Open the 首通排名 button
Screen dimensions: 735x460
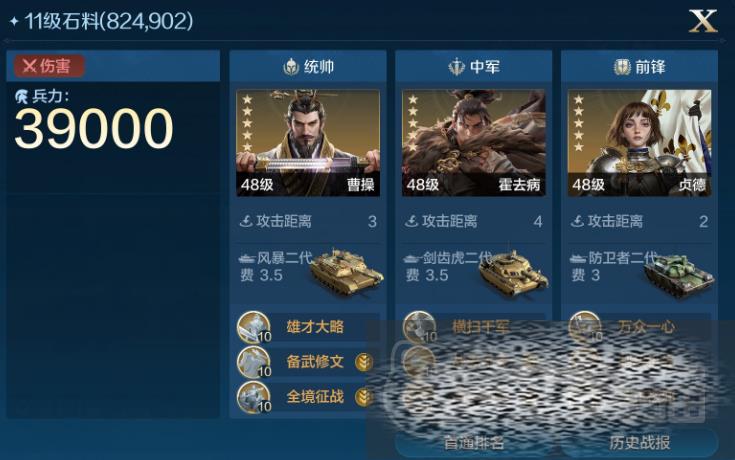[474, 442]
